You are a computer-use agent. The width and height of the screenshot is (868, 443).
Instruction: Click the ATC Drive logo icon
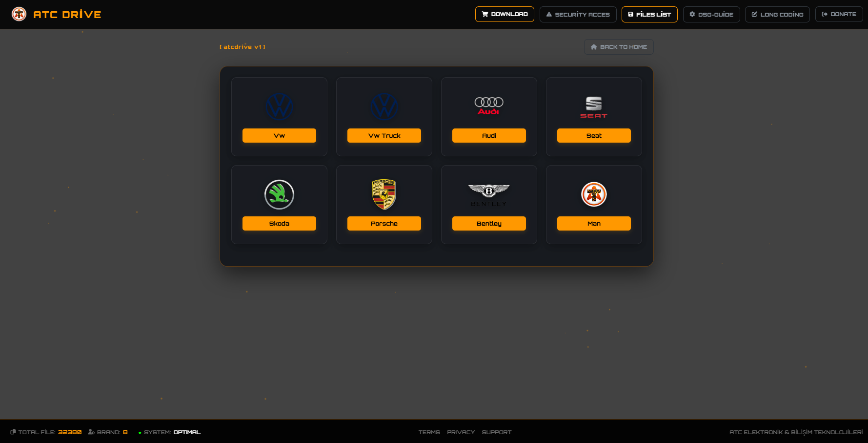[x=19, y=14]
